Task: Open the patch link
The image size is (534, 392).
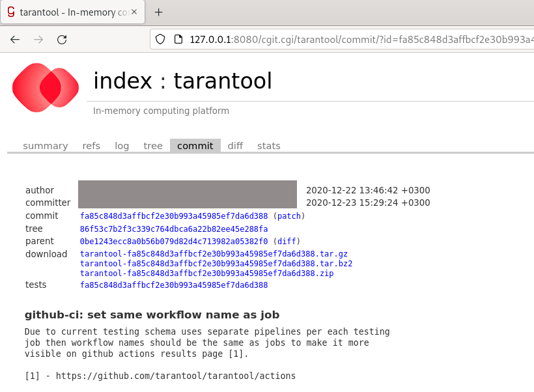Action: click(288, 216)
